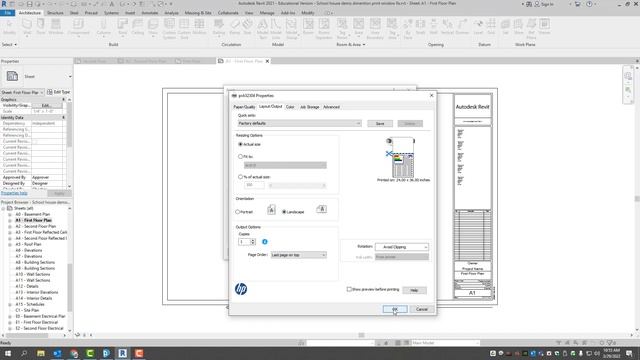This screenshot has height=360, width=640.
Task: Increase Copies with spinner arrows
Action: (253, 240)
